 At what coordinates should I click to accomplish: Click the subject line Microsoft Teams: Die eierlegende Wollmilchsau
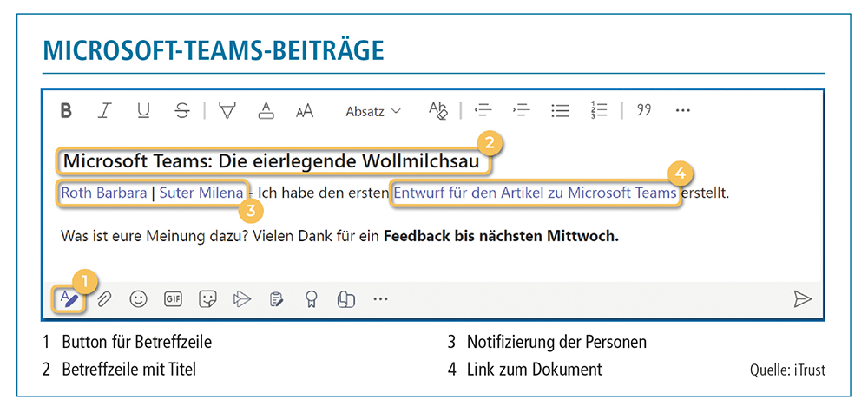[271, 161]
